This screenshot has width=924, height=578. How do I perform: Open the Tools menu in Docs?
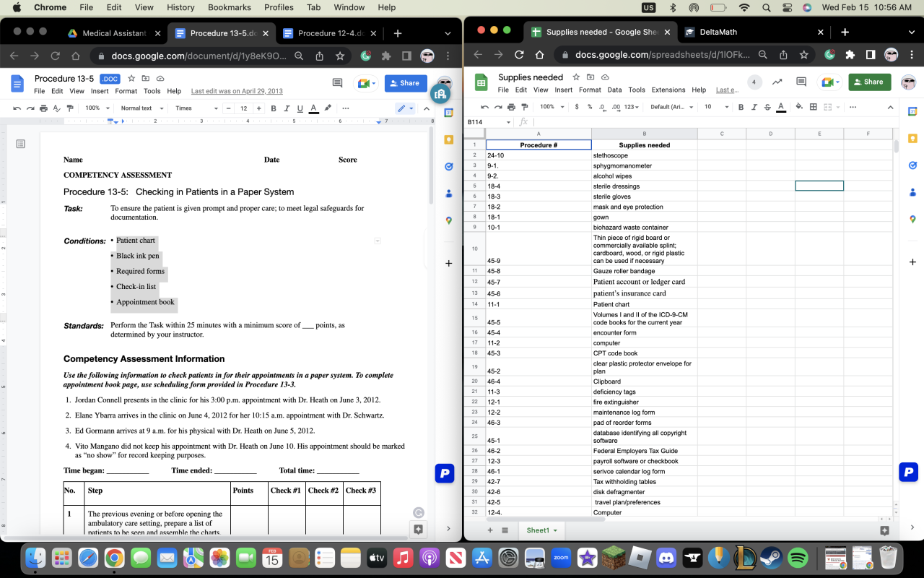[x=152, y=91]
